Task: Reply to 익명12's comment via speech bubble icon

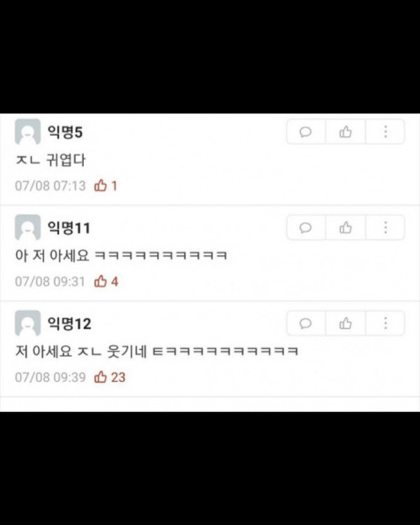Action: pyautogui.click(x=306, y=323)
